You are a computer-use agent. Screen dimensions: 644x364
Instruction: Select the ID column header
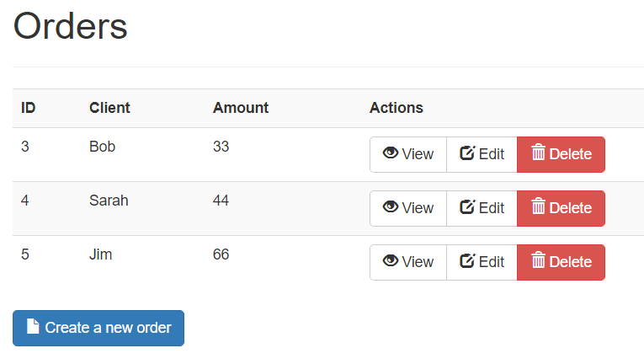point(29,108)
